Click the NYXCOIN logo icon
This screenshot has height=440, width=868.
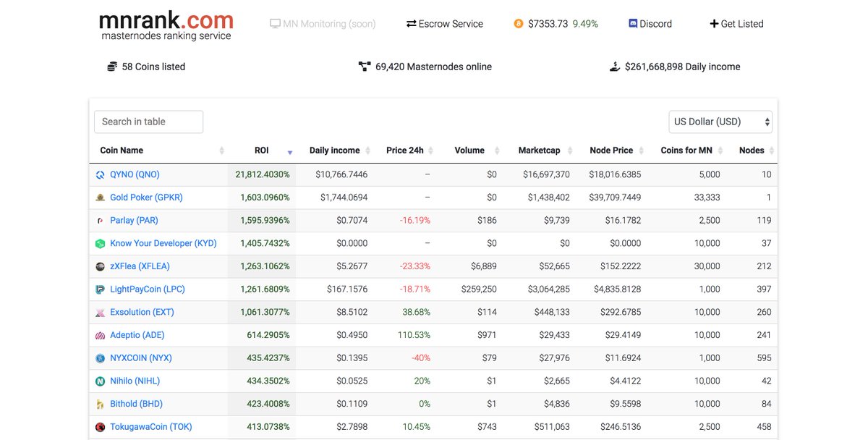[x=101, y=358]
